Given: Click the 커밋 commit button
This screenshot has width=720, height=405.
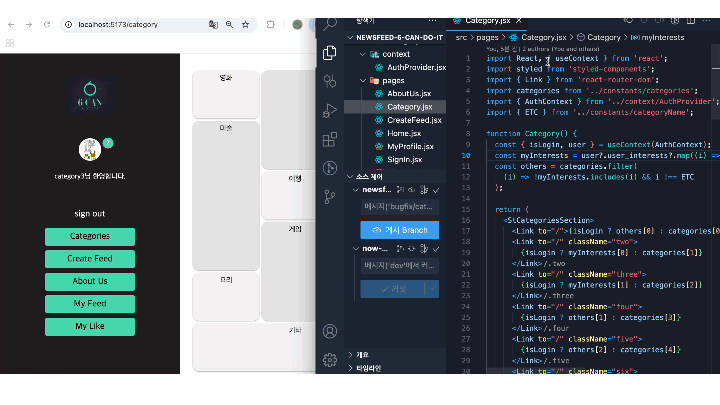Looking at the screenshot, I should pos(393,289).
